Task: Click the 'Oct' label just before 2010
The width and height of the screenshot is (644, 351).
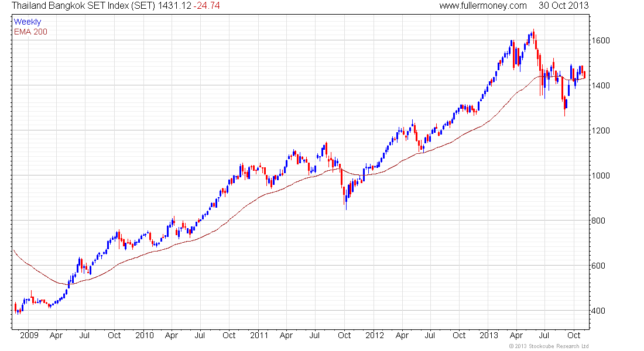Action: point(114,335)
